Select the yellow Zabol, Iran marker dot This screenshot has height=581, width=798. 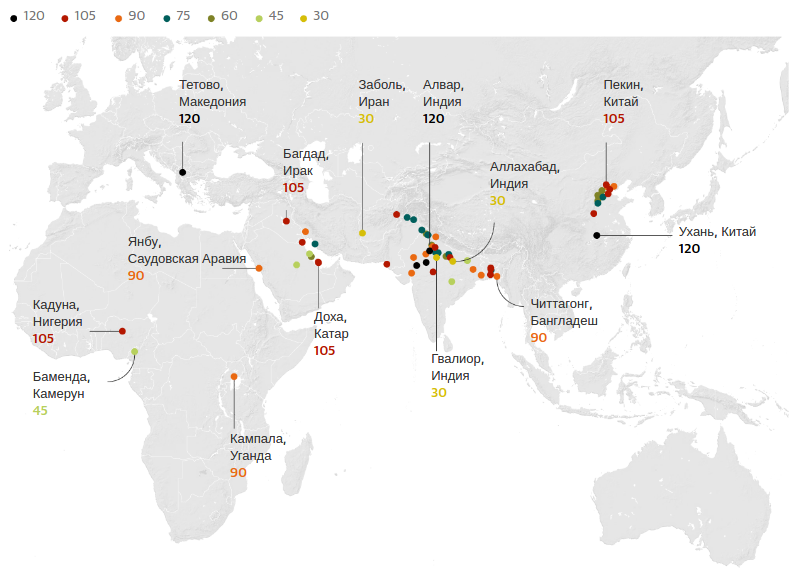point(362,233)
